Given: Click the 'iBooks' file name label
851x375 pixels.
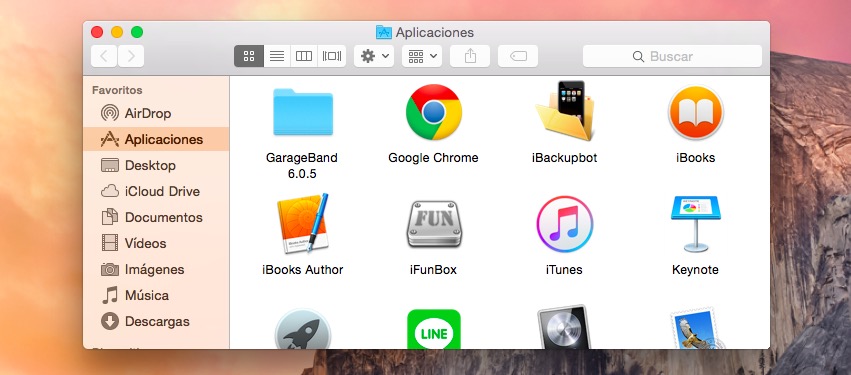Looking at the screenshot, I should coord(695,158).
